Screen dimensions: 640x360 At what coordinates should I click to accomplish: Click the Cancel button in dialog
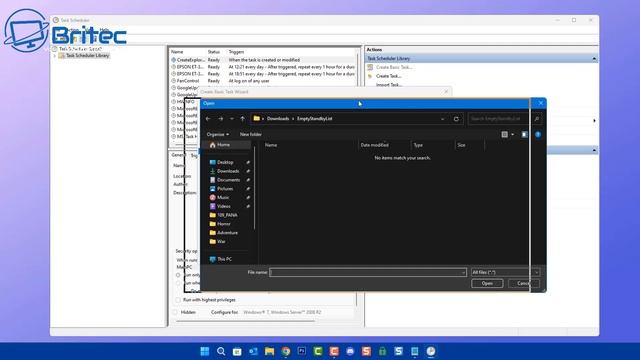pos(523,283)
